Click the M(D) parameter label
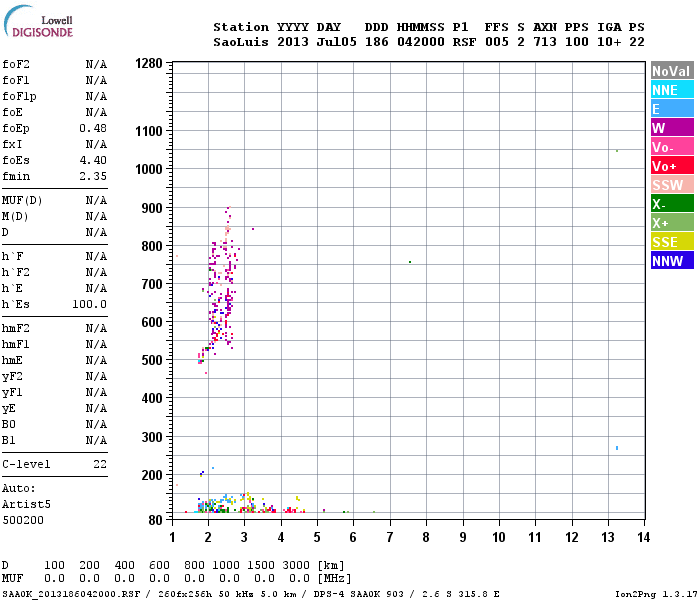The height and width of the screenshot is (600, 700). (x=15, y=217)
